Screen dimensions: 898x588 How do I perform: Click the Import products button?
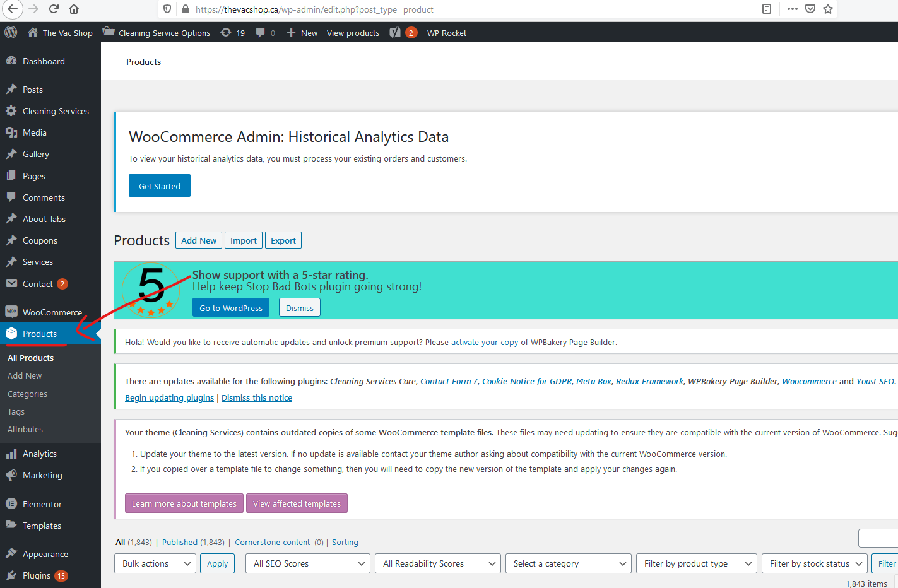[244, 240]
